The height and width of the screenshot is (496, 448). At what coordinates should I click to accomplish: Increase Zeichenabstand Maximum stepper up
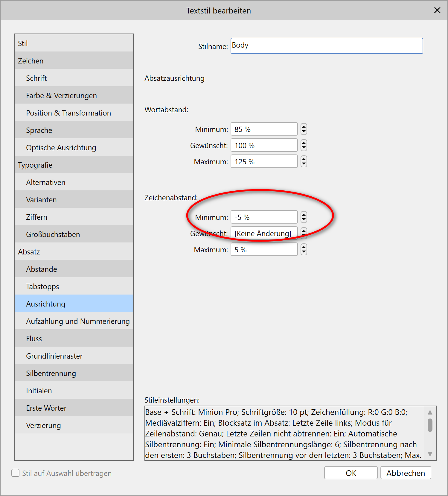coord(304,247)
